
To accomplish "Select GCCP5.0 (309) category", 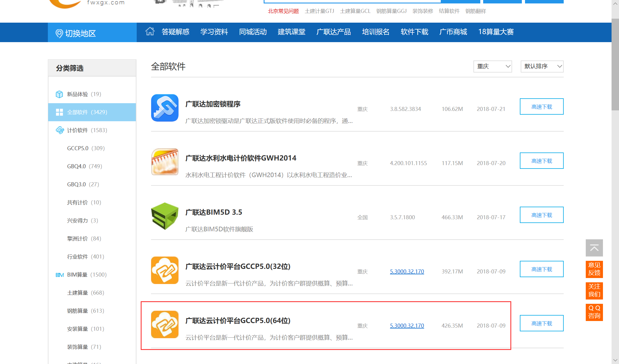I will 86,148.
